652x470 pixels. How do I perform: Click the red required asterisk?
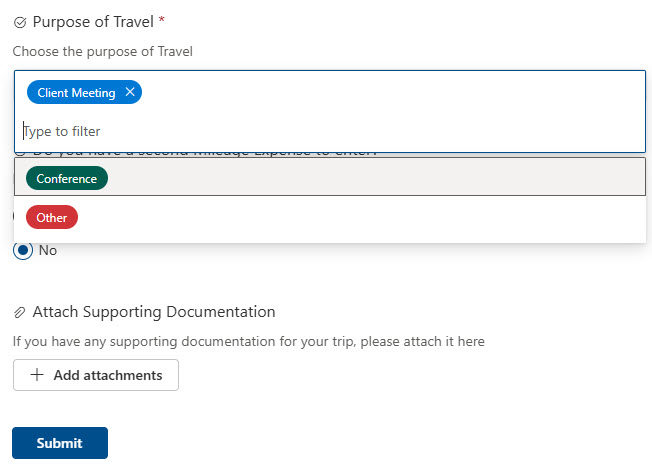(162, 20)
